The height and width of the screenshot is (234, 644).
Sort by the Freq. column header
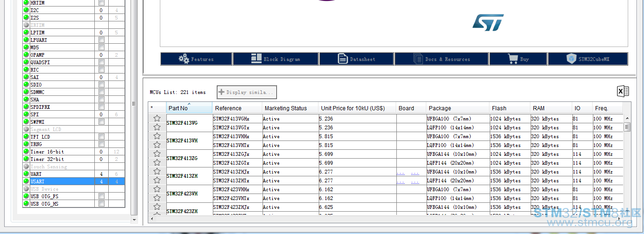click(x=607, y=108)
